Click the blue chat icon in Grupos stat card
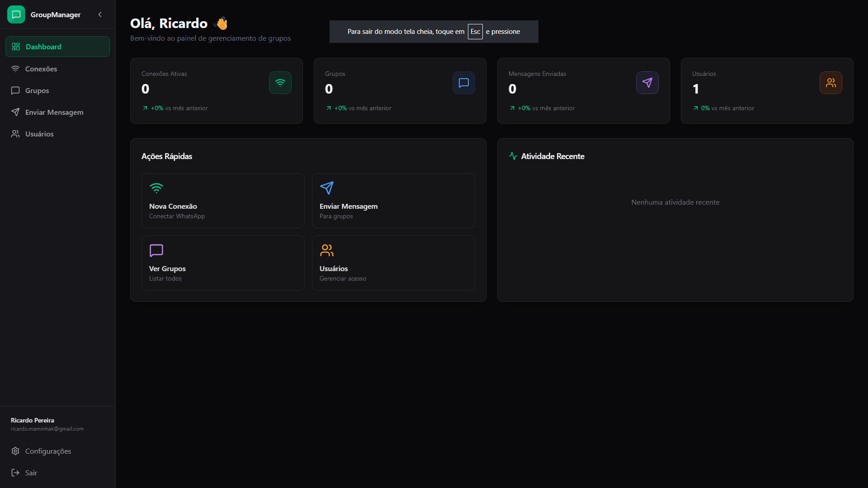868x488 pixels. [x=464, y=83]
